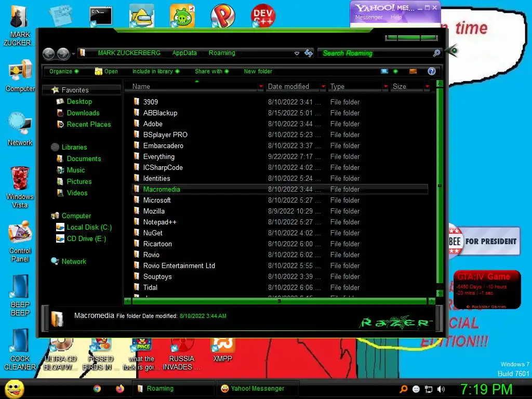Open the MARK ZUCKER.. desktop folder icon
Image resolution: width=532 pixels, height=399 pixels.
tap(19, 25)
